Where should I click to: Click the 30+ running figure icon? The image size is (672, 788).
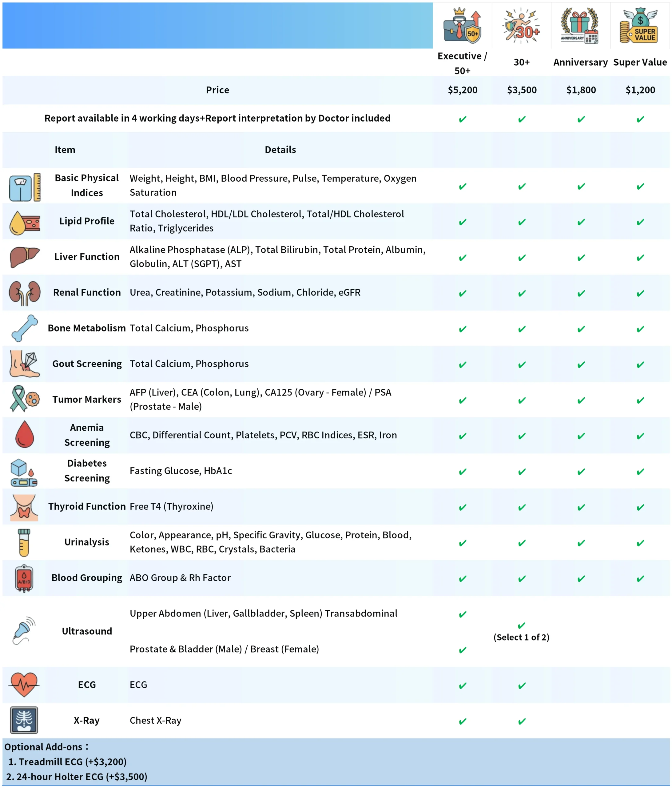522,26
